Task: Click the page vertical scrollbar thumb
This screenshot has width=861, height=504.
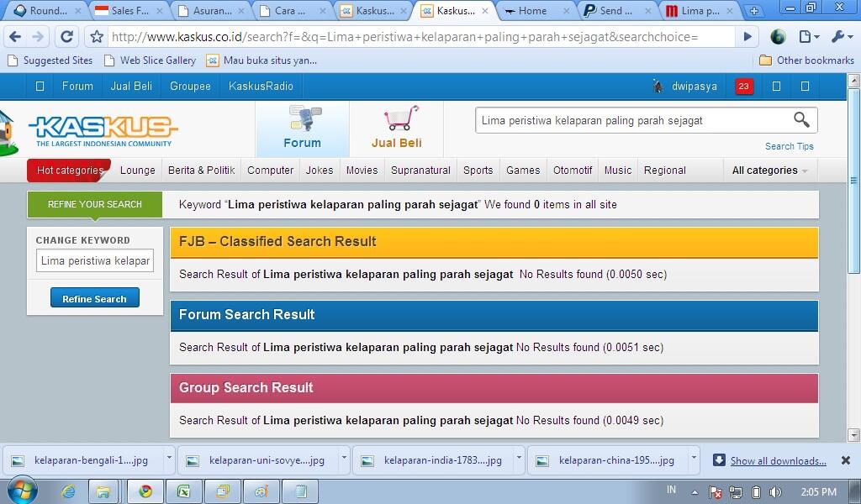Action: click(x=854, y=180)
